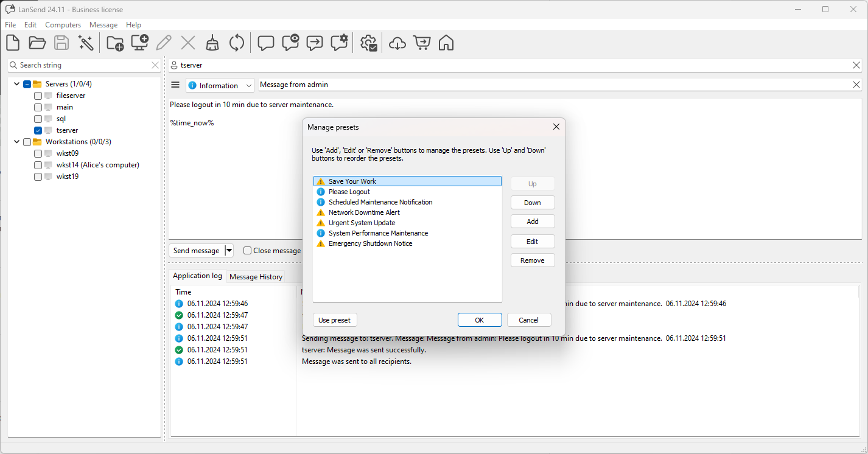Open the send message bubble icon

(266, 43)
